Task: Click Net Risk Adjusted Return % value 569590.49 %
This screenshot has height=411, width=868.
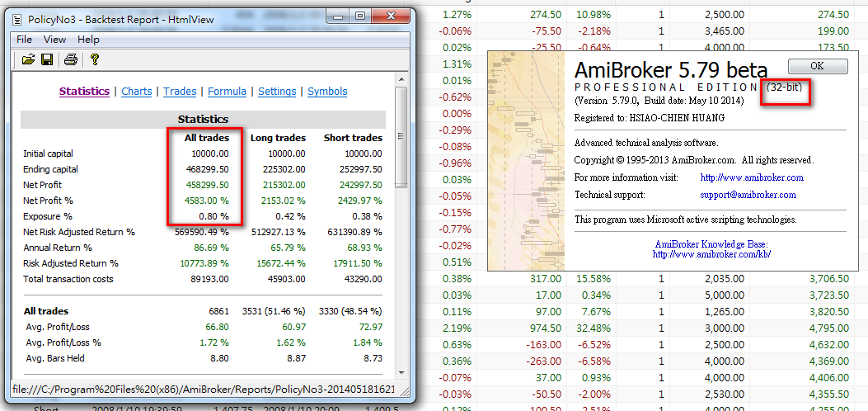Action: pos(199,232)
